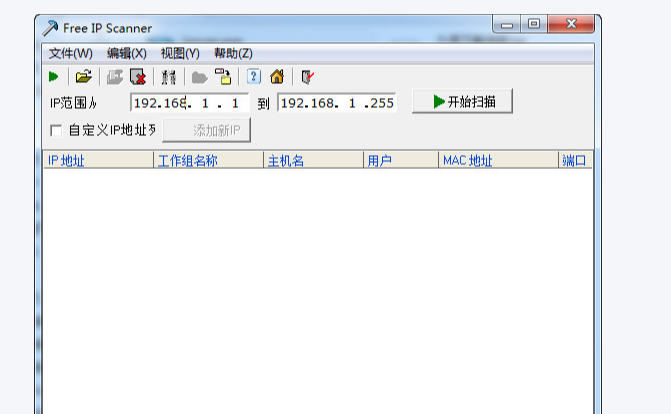Click the green play icon in the toolbar
Viewport: 671px width, 414px height.
pos(53,77)
